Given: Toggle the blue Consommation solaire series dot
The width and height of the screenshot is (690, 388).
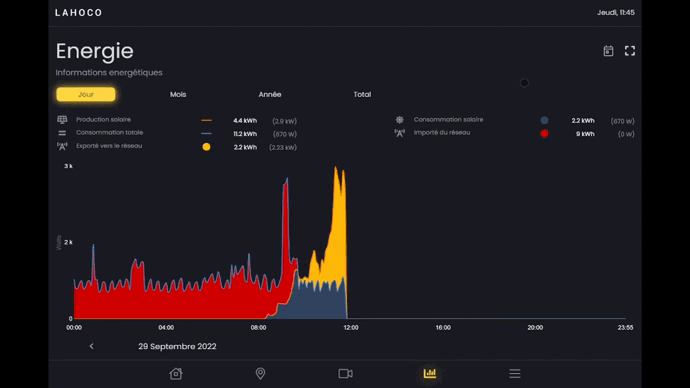Looking at the screenshot, I should 544,120.
